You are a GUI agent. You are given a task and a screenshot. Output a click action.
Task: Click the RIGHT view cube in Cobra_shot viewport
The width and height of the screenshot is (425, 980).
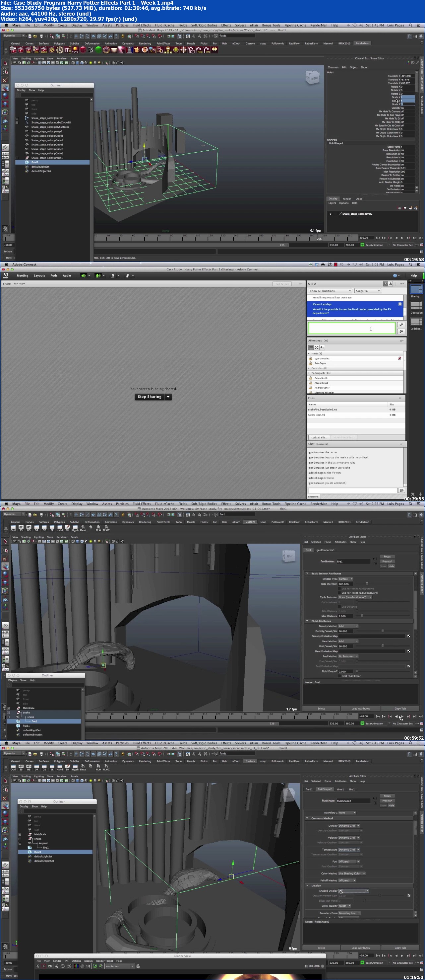point(313,78)
